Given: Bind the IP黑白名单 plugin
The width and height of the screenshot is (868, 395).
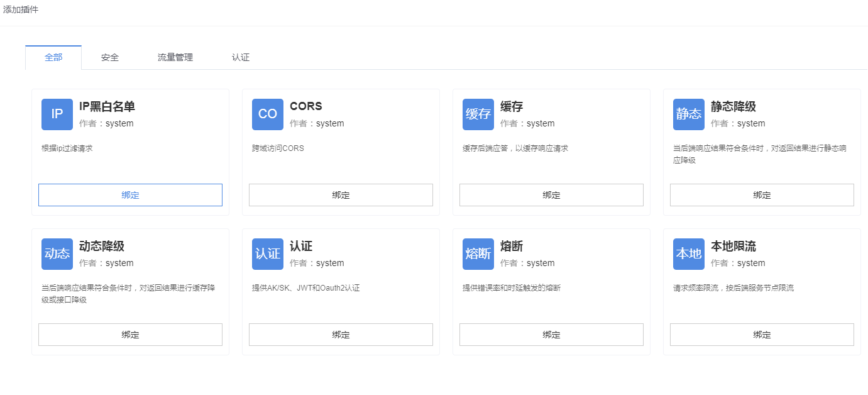Looking at the screenshot, I should coord(130,195).
